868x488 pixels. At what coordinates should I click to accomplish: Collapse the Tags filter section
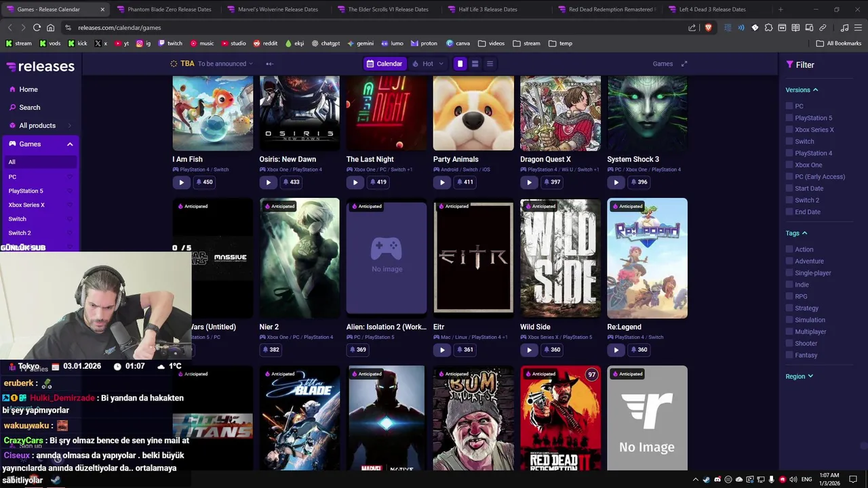point(797,233)
